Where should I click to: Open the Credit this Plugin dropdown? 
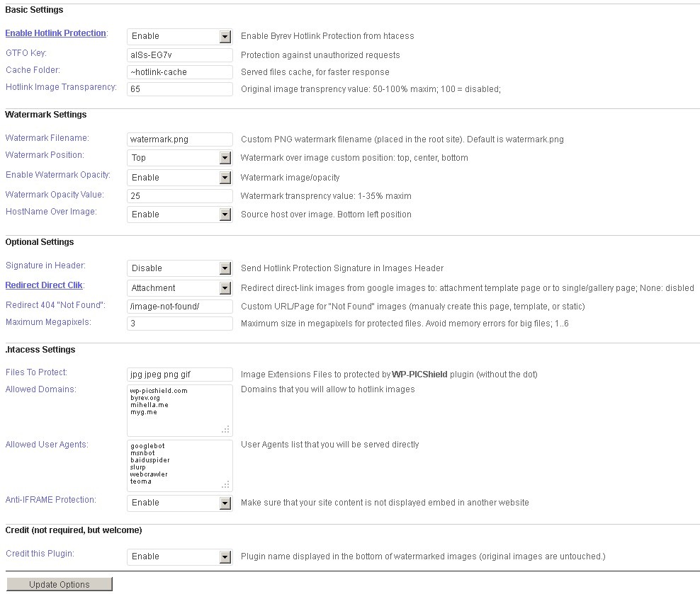[x=179, y=556]
